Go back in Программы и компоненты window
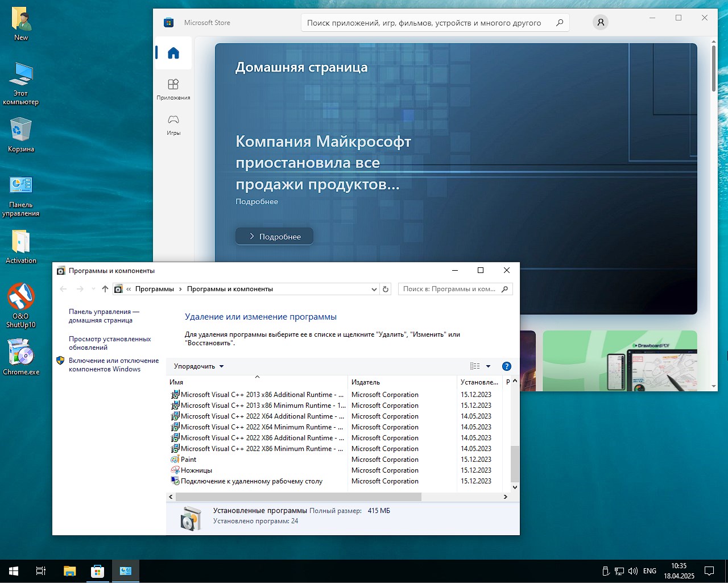This screenshot has height=583, width=728. click(64, 289)
